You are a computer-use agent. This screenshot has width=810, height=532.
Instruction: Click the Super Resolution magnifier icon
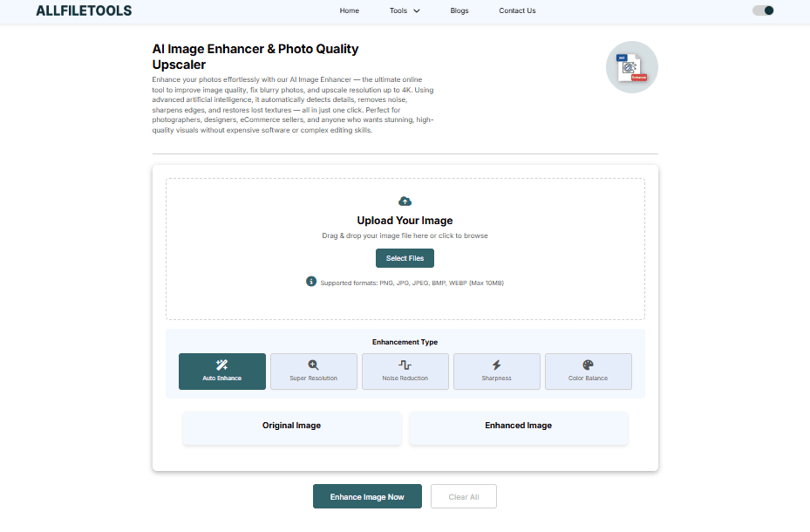[x=313, y=365]
